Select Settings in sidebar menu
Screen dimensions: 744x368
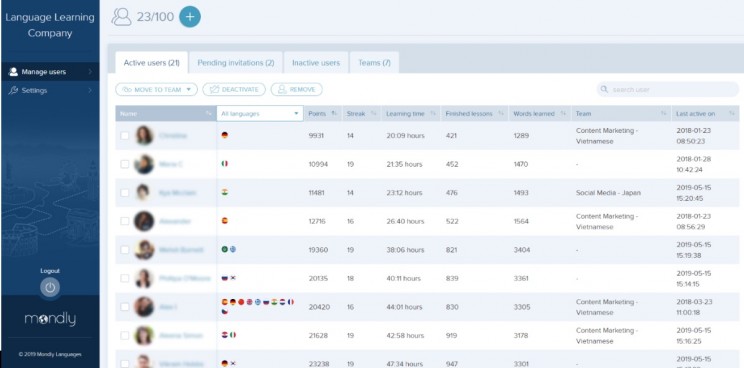click(x=50, y=90)
